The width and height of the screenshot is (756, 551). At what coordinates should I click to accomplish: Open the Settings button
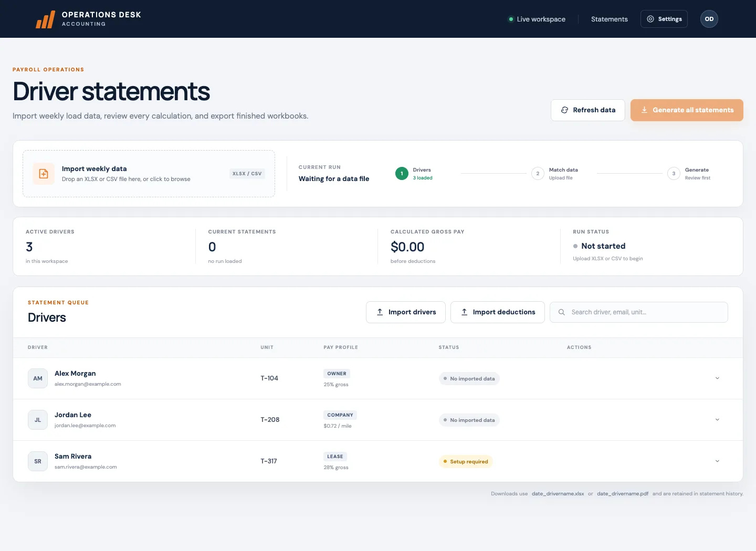[x=664, y=19]
